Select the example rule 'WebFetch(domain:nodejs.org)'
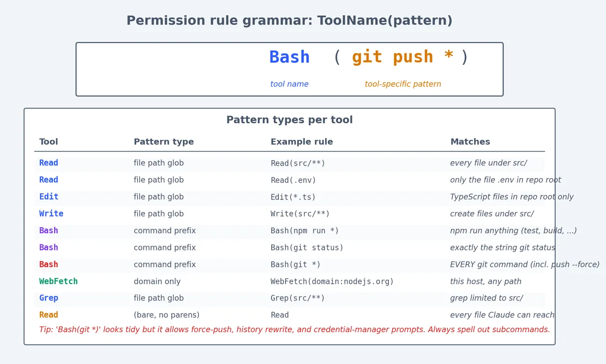606x364 pixels. click(x=332, y=282)
